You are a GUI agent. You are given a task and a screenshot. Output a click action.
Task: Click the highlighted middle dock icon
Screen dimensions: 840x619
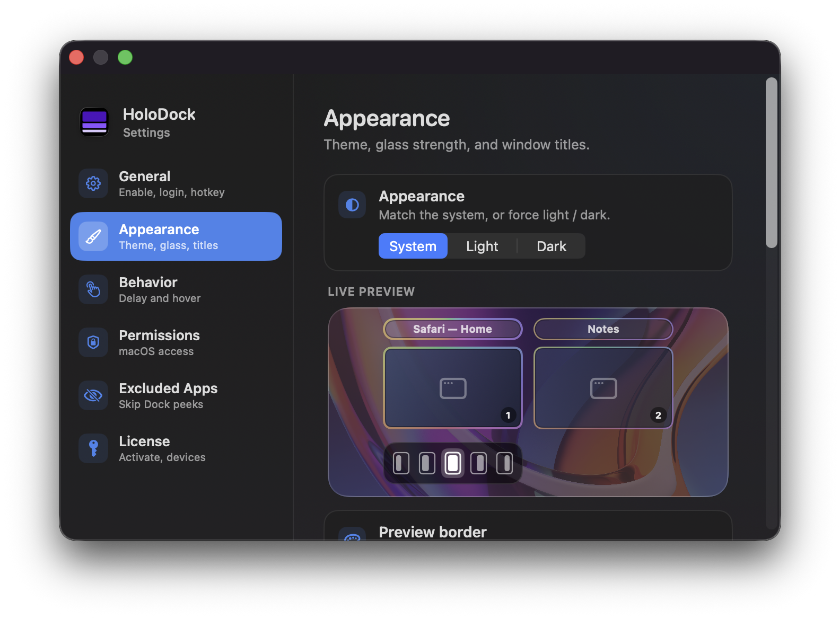click(x=453, y=463)
